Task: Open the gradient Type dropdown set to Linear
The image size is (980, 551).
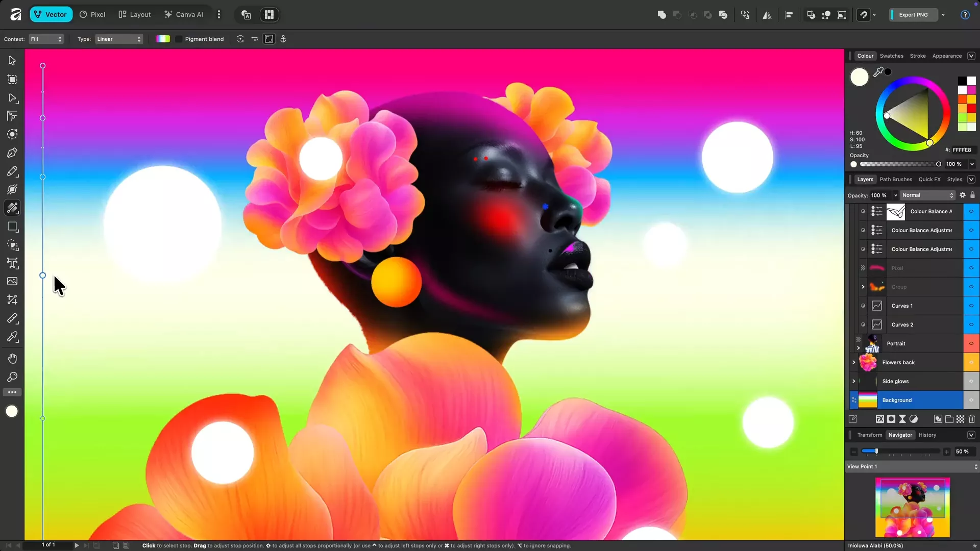Action: click(118, 39)
